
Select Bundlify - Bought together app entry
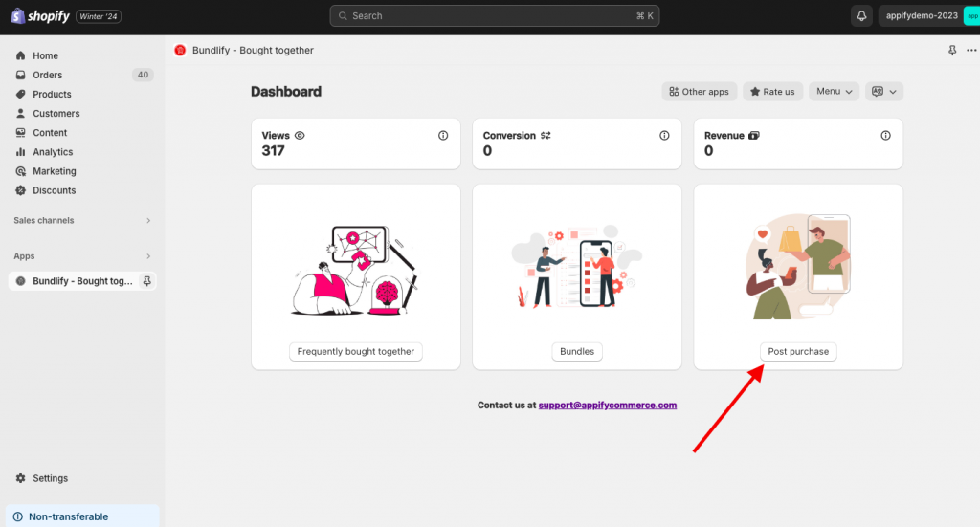point(82,281)
